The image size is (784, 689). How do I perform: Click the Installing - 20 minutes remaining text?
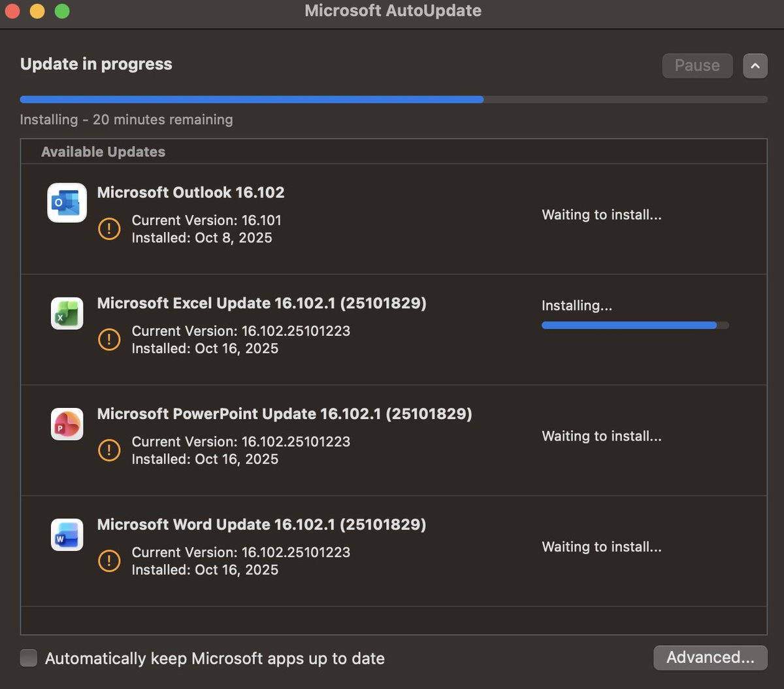pos(126,120)
